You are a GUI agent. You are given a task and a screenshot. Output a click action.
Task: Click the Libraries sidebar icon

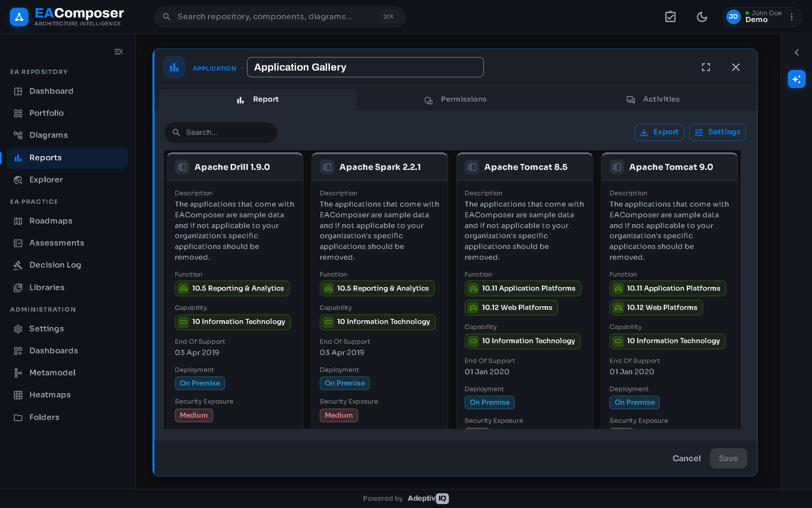click(18, 288)
